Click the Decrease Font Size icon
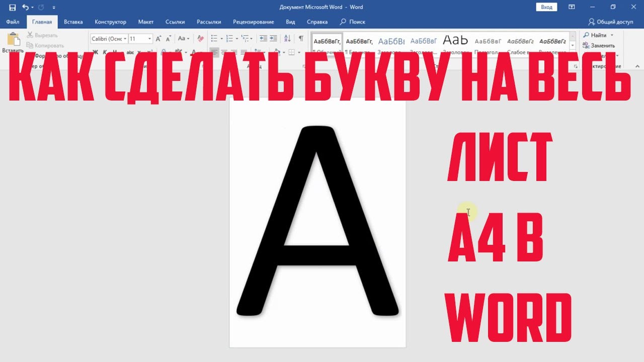This screenshot has width=644, height=362. 169,39
